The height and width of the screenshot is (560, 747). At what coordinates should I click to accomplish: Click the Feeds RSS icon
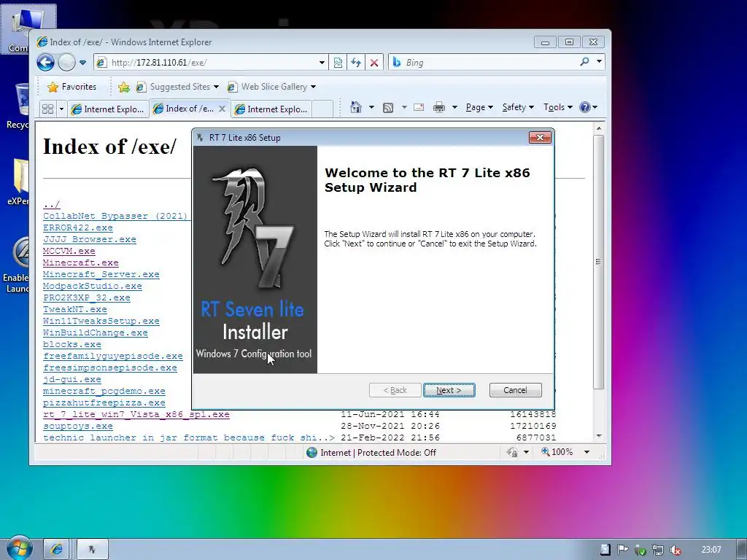(388, 108)
